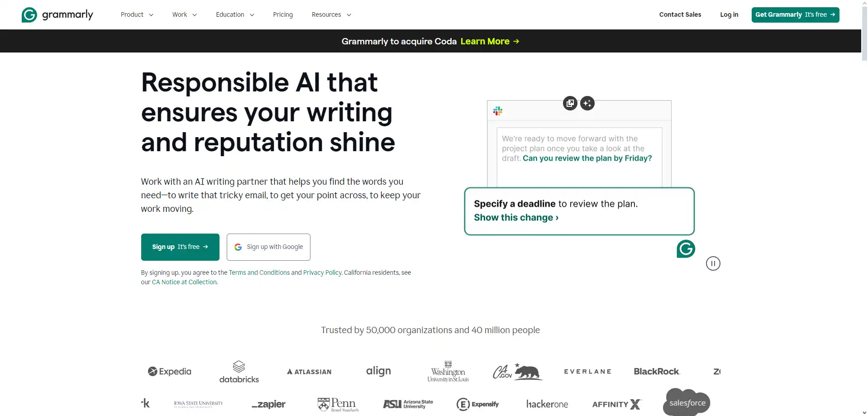Click the Expensify logo

point(477,404)
